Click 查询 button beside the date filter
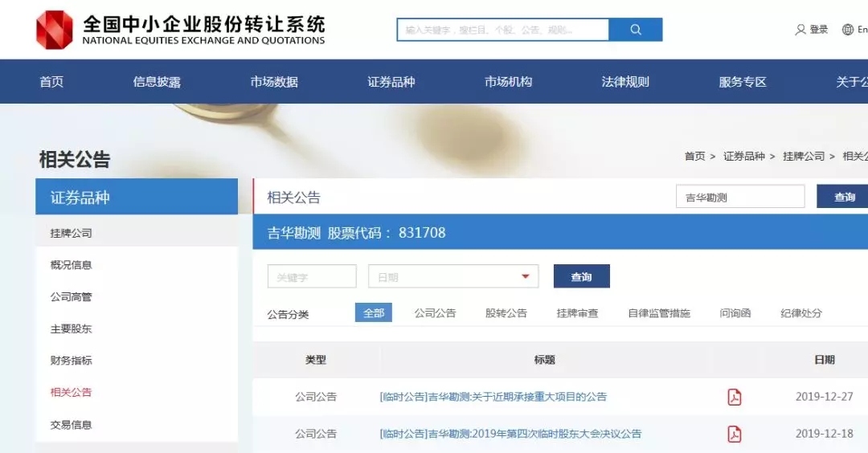Screen dimensions: 868x453 click(x=582, y=276)
